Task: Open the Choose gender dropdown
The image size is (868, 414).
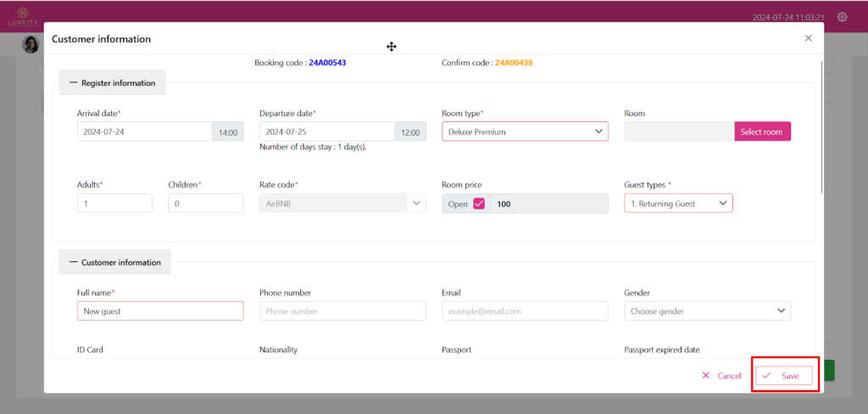Action: (707, 311)
